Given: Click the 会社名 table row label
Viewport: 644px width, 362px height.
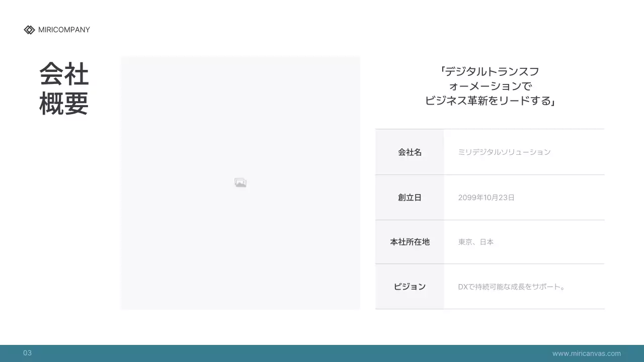Looking at the screenshot, I should pos(410,152).
